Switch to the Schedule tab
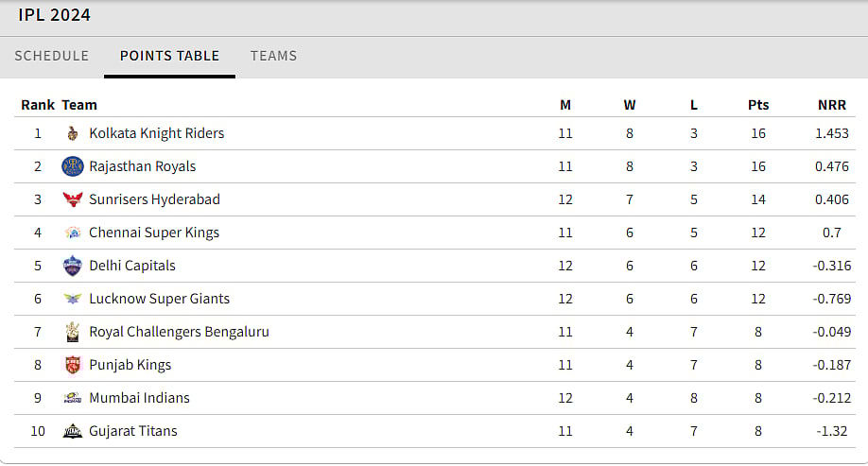This screenshot has width=868, height=466. coord(52,56)
